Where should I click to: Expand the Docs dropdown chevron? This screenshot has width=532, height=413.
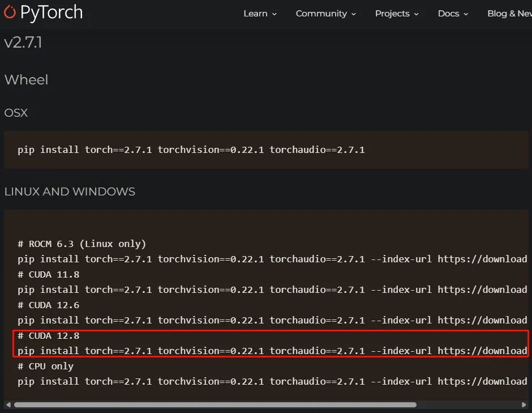(x=466, y=14)
